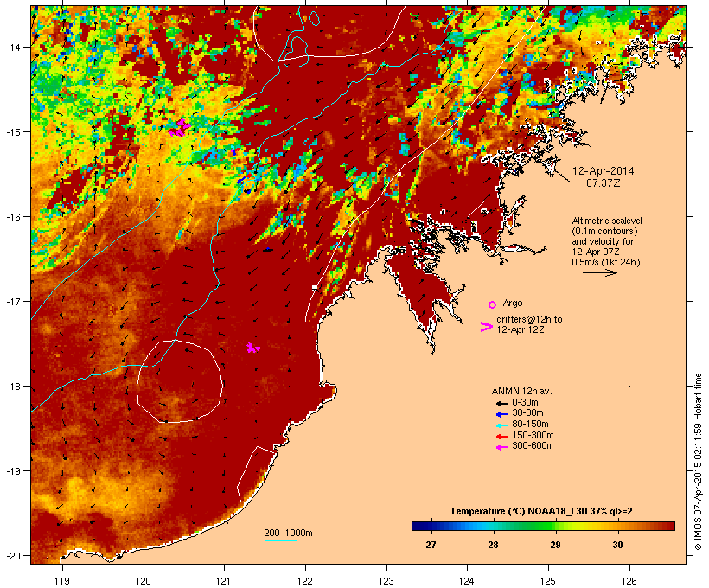The image size is (709, 588).
Task: Click the '150-300m' depth label
Action: pos(533,435)
